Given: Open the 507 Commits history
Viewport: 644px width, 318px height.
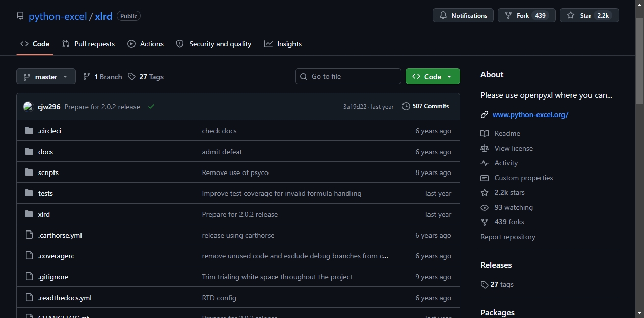Looking at the screenshot, I should tap(425, 106).
